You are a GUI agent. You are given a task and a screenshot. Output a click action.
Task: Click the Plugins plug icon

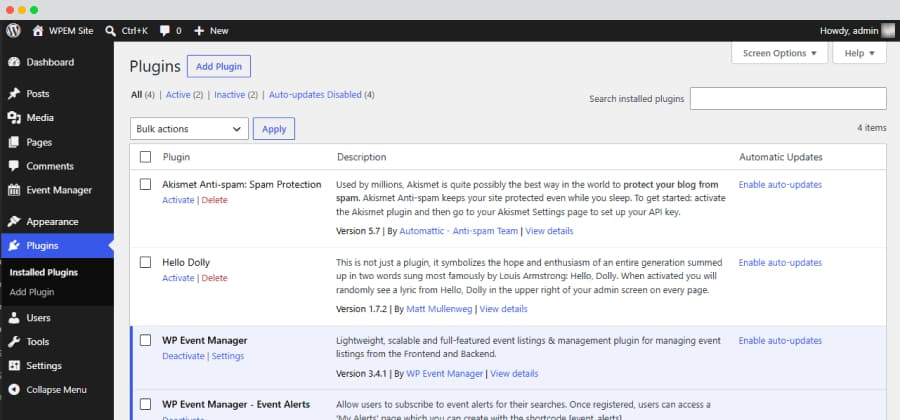click(x=14, y=246)
